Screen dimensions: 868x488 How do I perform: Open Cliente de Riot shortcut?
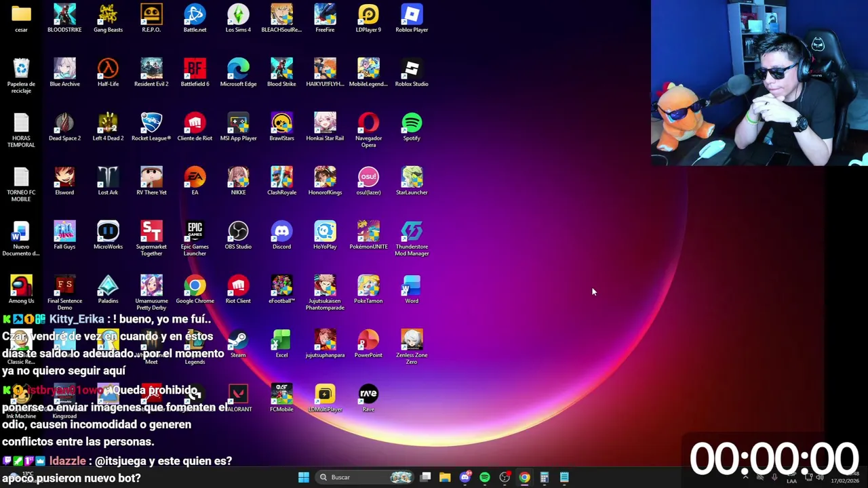click(195, 127)
